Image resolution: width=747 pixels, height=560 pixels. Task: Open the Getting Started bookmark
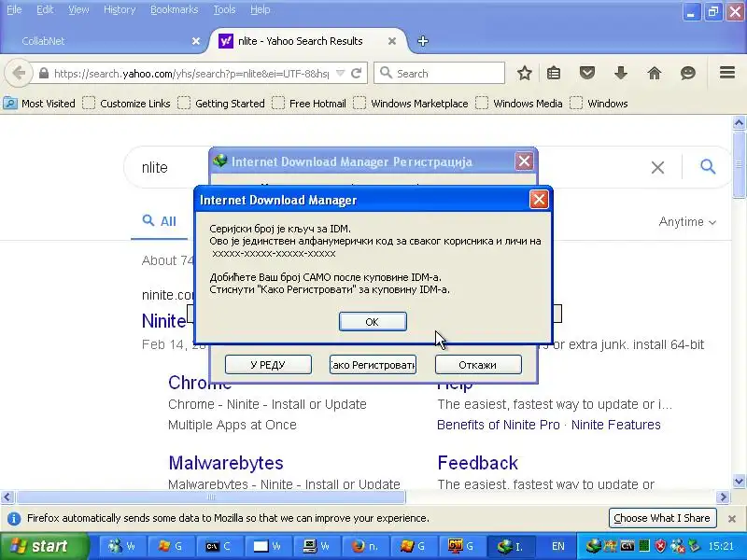pos(221,104)
